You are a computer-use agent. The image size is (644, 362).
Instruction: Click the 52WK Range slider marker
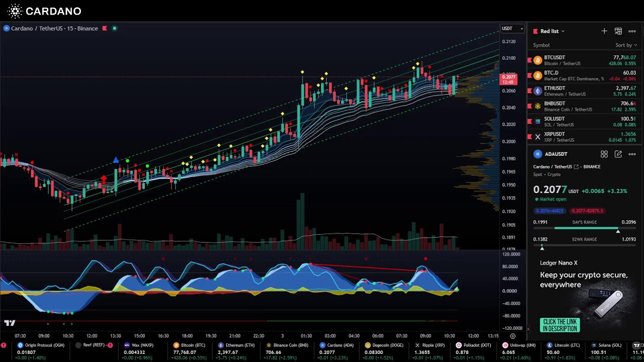542,248
